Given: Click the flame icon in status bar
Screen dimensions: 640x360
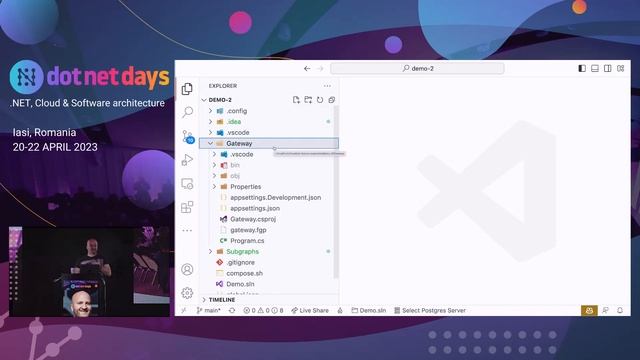Looking at the screenshot, I should pos(340,311).
